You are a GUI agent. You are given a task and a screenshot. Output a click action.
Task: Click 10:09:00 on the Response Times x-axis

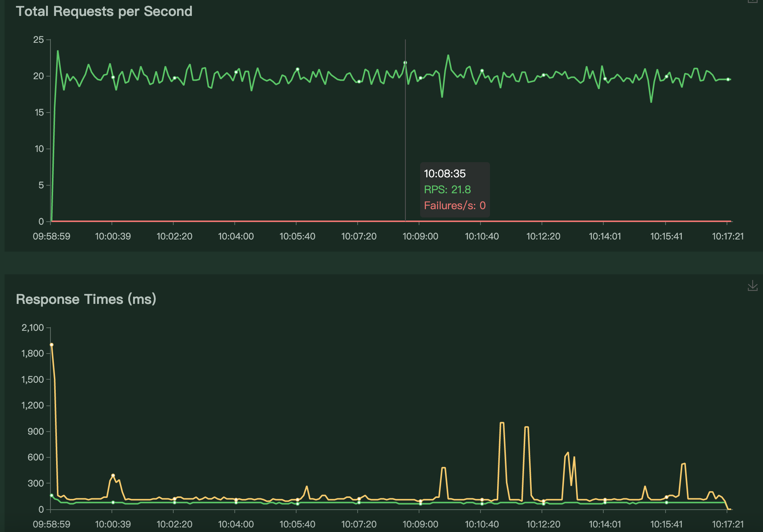click(x=420, y=524)
